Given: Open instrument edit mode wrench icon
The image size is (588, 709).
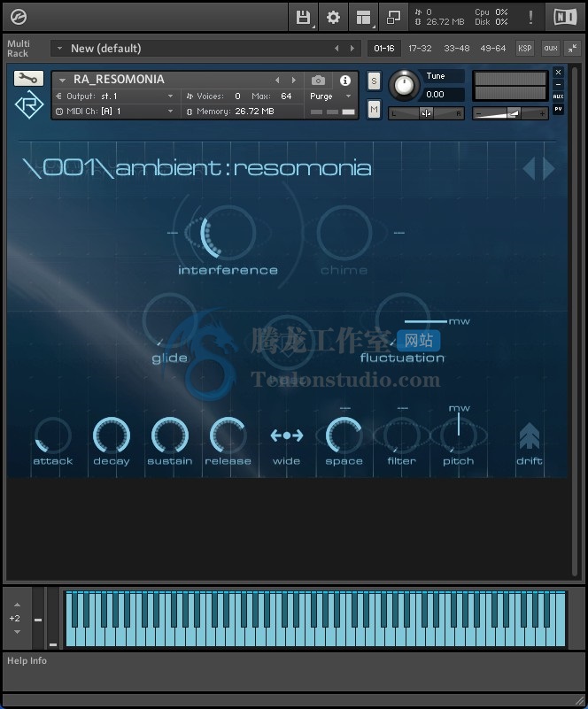Looking at the screenshot, I should pos(28,78).
